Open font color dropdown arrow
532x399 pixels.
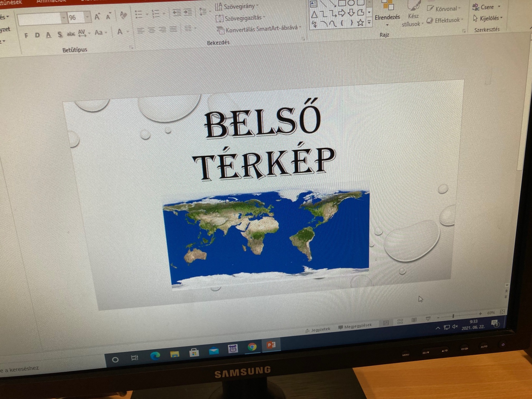[x=128, y=32]
